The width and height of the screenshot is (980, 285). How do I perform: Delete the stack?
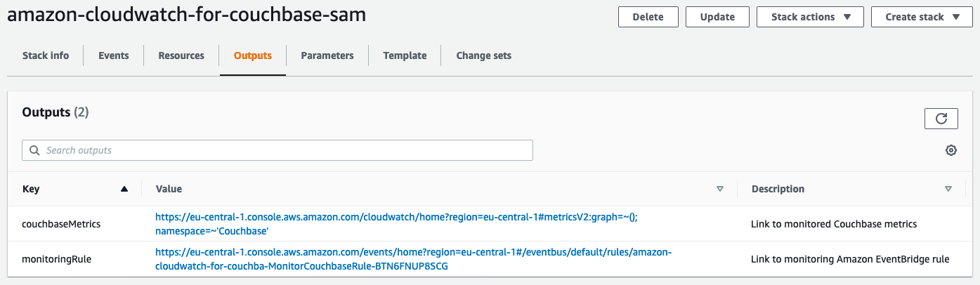point(648,17)
